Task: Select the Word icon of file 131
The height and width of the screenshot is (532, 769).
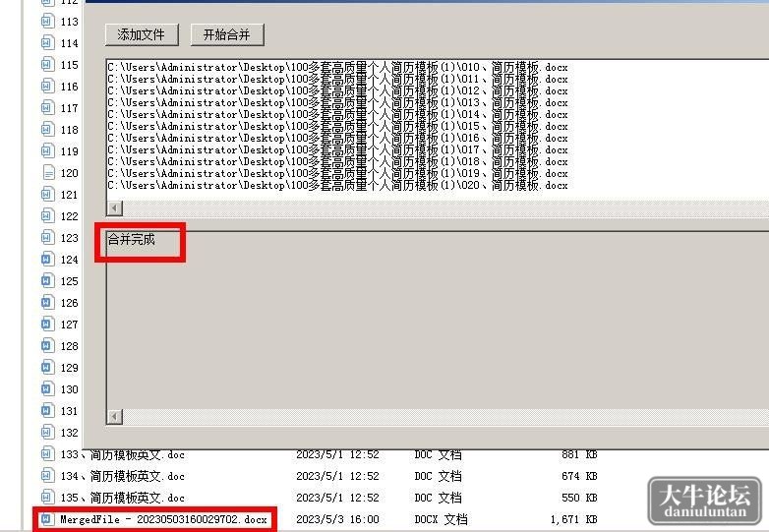Action: click(x=47, y=410)
